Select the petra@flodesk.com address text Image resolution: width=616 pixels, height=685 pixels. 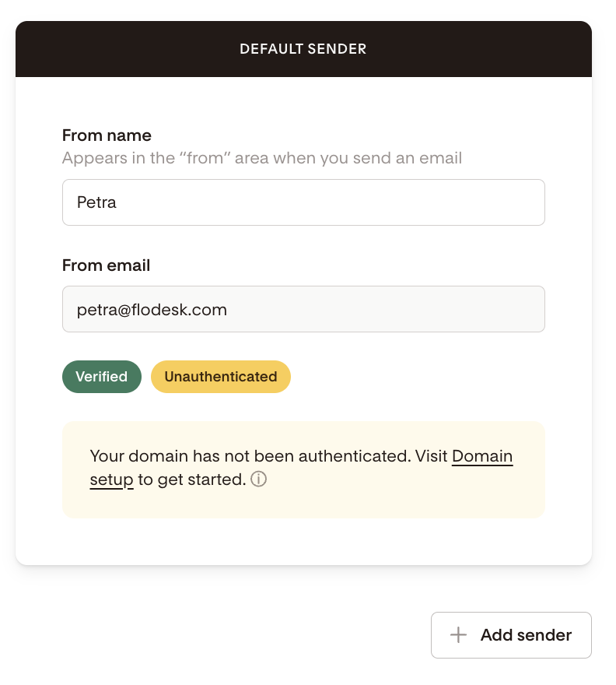152,309
